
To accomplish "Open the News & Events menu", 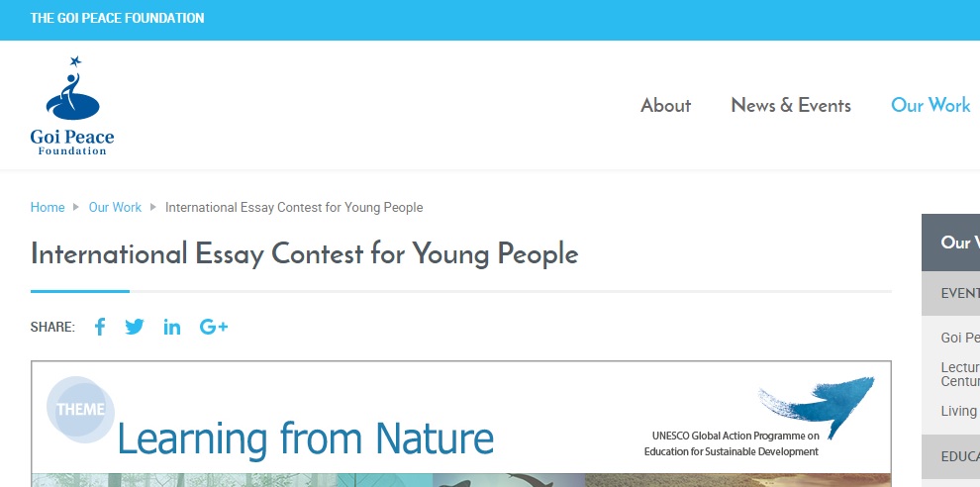I will (x=791, y=106).
